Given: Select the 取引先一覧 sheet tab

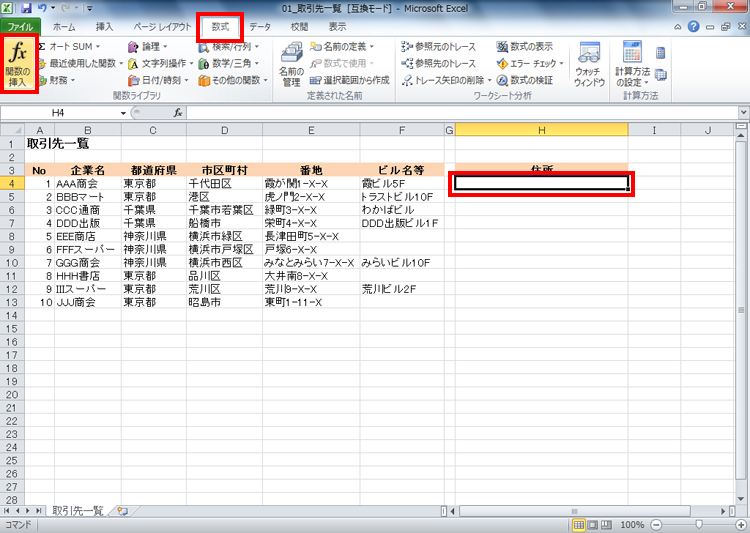Looking at the screenshot, I should pyautogui.click(x=77, y=511).
